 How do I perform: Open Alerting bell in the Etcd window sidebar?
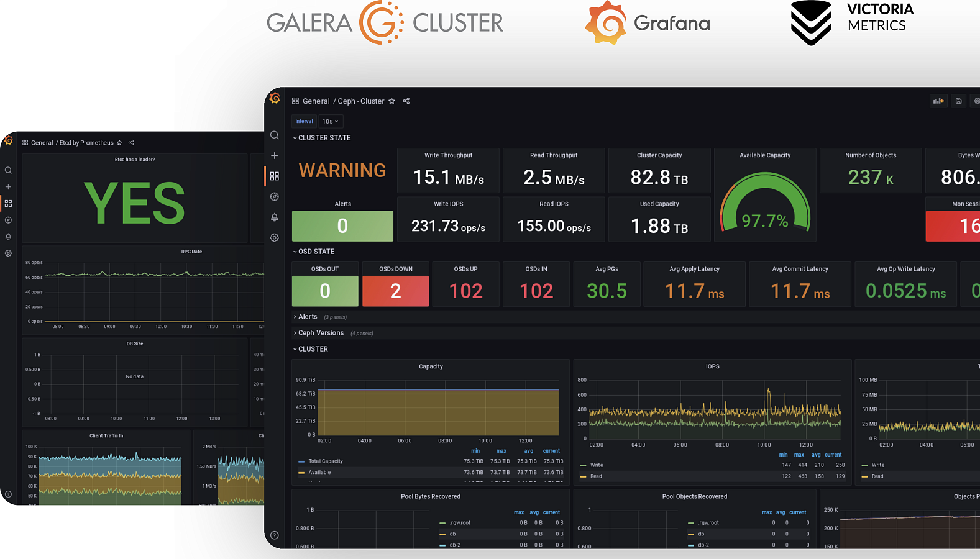tap(8, 237)
